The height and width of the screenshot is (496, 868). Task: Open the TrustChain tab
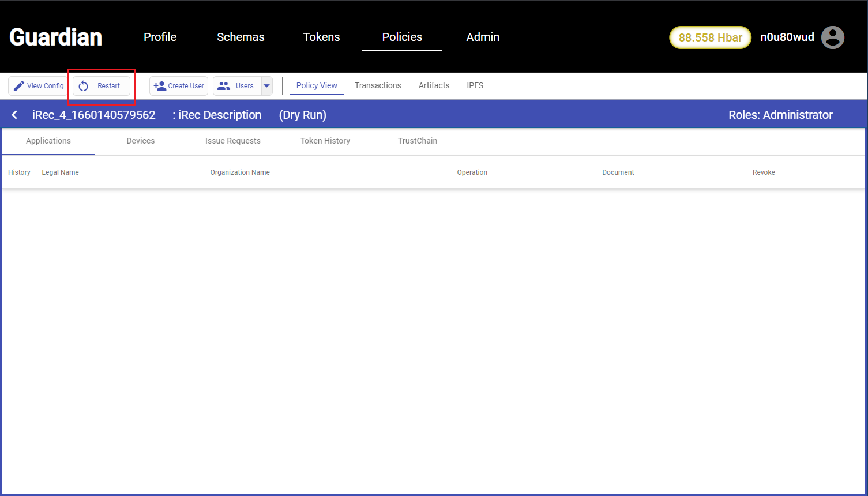(x=418, y=141)
